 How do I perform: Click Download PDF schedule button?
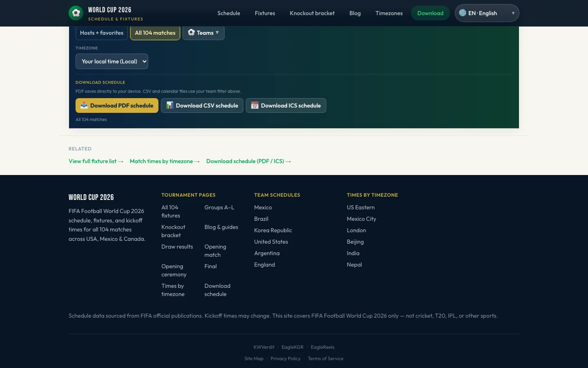tap(117, 105)
